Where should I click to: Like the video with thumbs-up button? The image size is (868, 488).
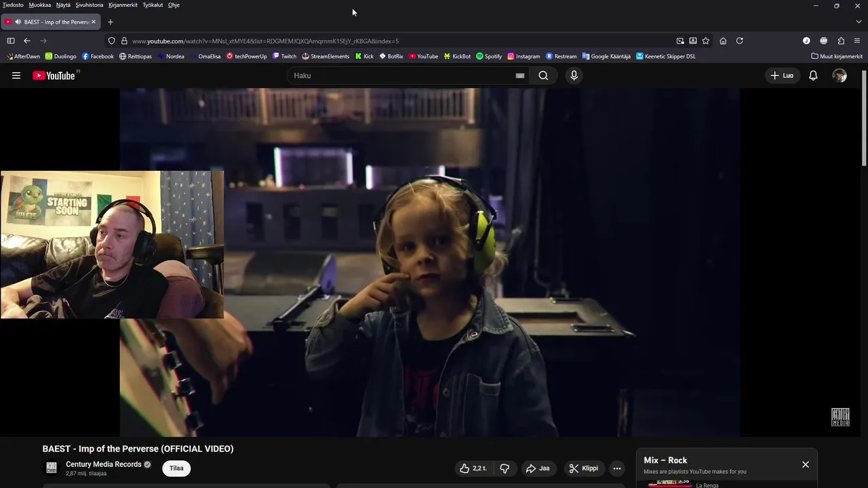473,468
